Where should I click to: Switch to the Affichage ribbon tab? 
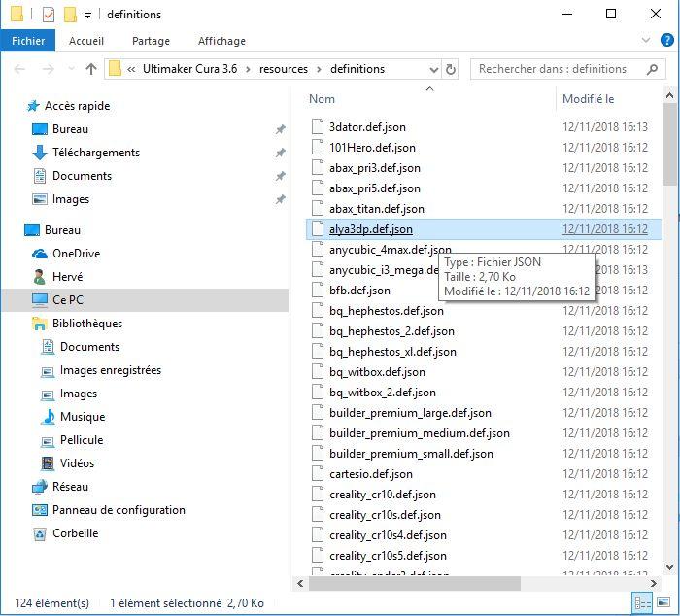[x=221, y=41]
